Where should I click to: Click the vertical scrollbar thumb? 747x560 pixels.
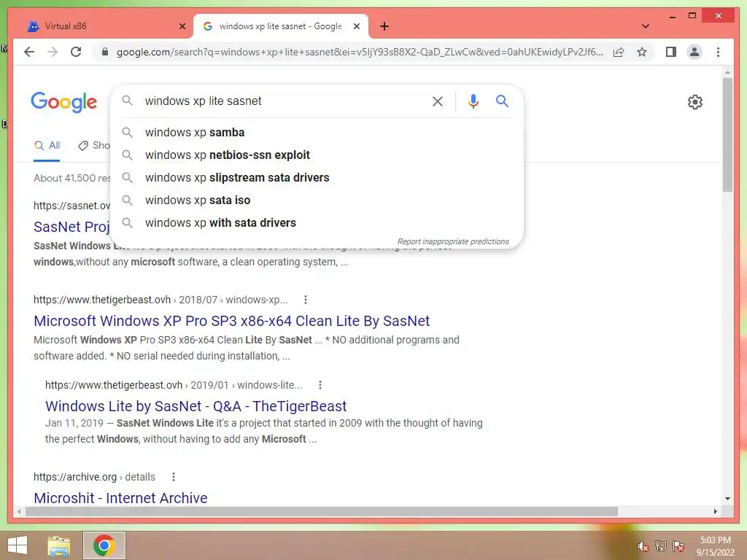tap(727, 135)
